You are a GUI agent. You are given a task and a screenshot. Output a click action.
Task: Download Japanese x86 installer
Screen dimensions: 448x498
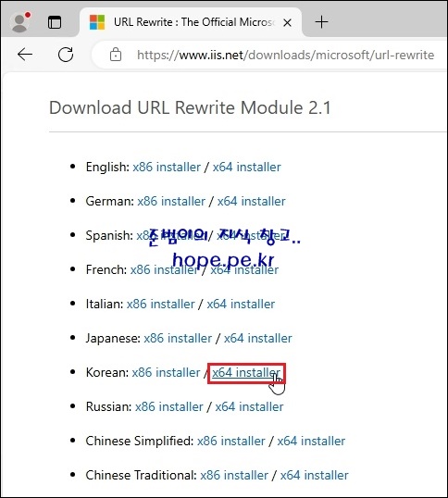178,338
